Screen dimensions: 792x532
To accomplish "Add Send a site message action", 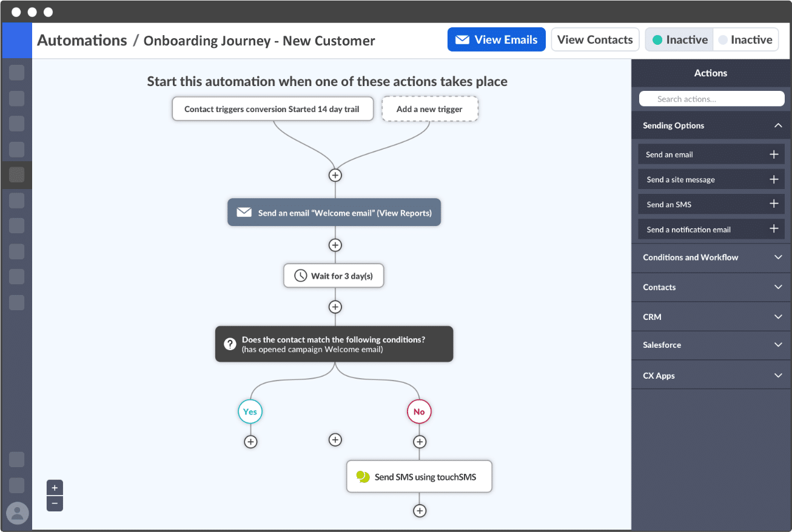I will [773, 179].
